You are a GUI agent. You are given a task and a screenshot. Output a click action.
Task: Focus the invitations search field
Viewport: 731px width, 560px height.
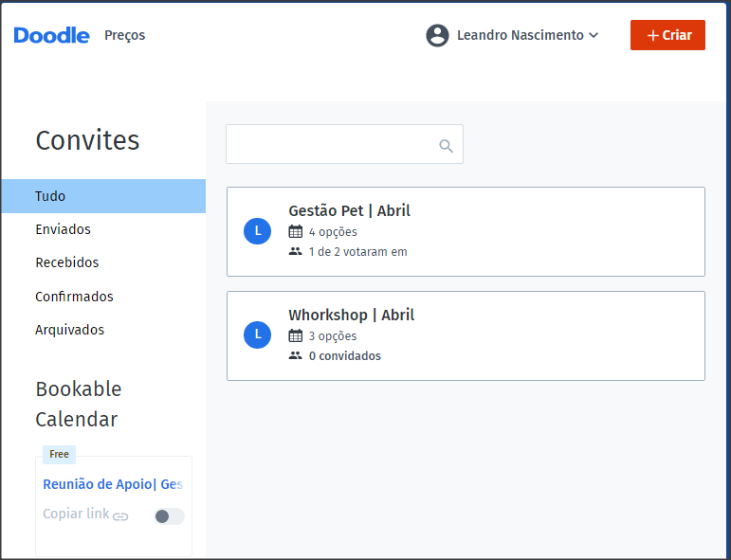click(x=344, y=144)
